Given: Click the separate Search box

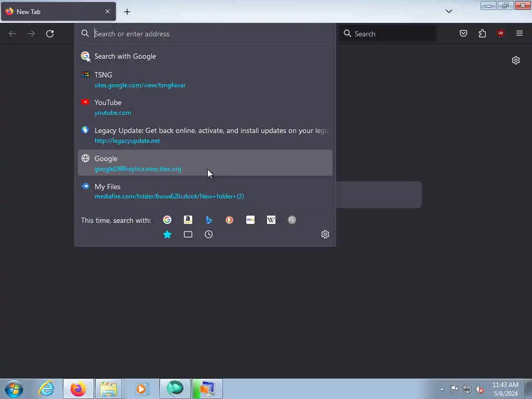Looking at the screenshot, I should coord(388,34).
